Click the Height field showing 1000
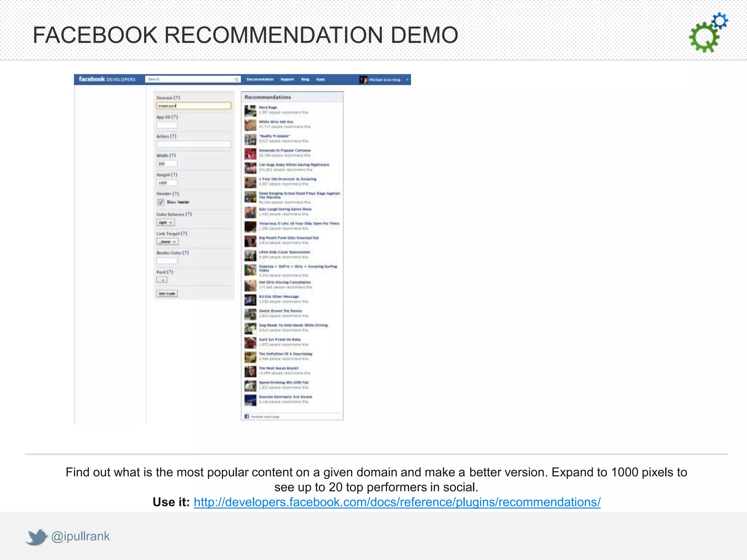This screenshot has width=747, height=560. [x=167, y=183]
